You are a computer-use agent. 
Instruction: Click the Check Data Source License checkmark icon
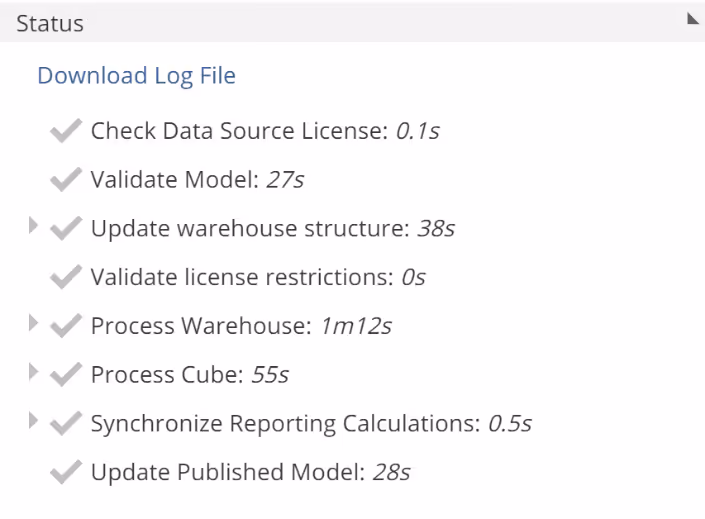(65, 131)
